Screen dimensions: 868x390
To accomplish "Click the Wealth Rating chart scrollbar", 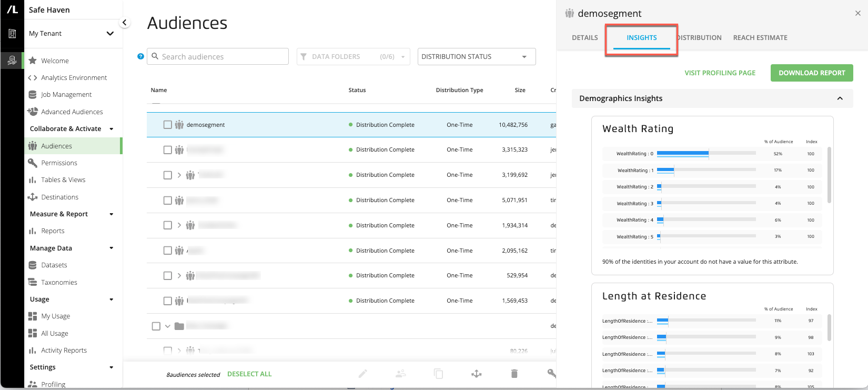I will [829, 175].
